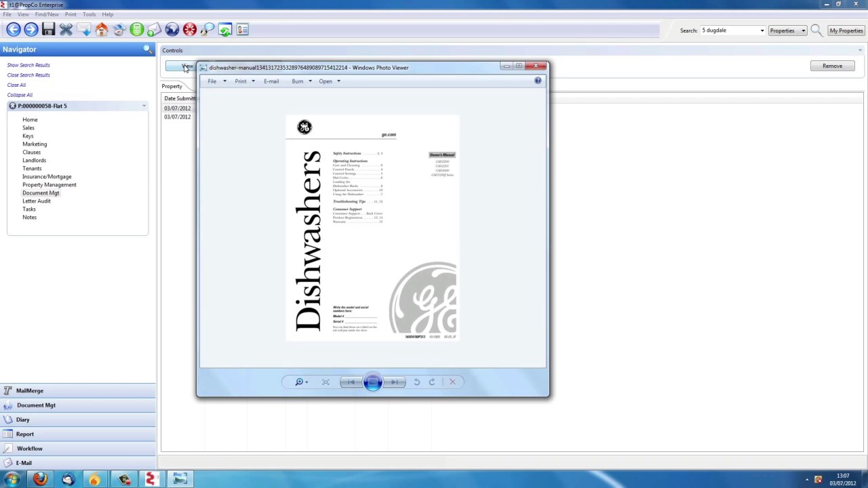Click the grey X delete icon in PropCo toolbar
The height and width of the screenshot is (488, 868).
point(66,30)
